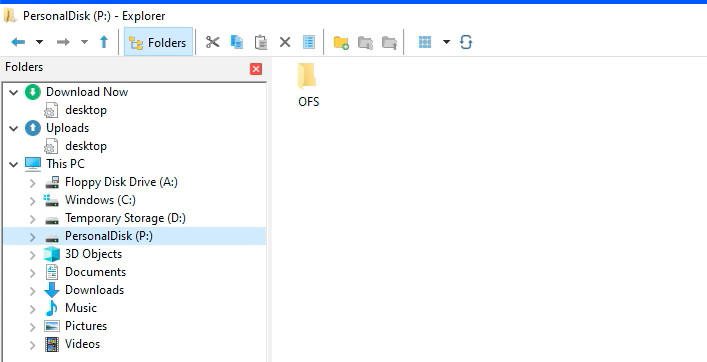
Task: Select the OFS folder
Action: point(308,85)
